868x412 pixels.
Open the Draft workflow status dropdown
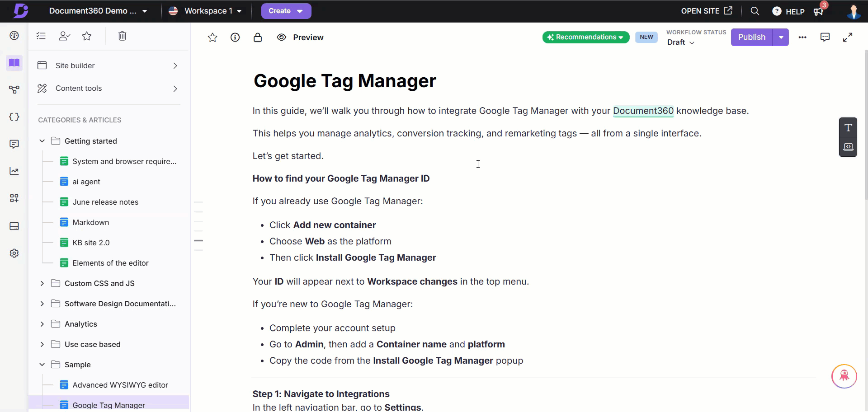point(680,42)
